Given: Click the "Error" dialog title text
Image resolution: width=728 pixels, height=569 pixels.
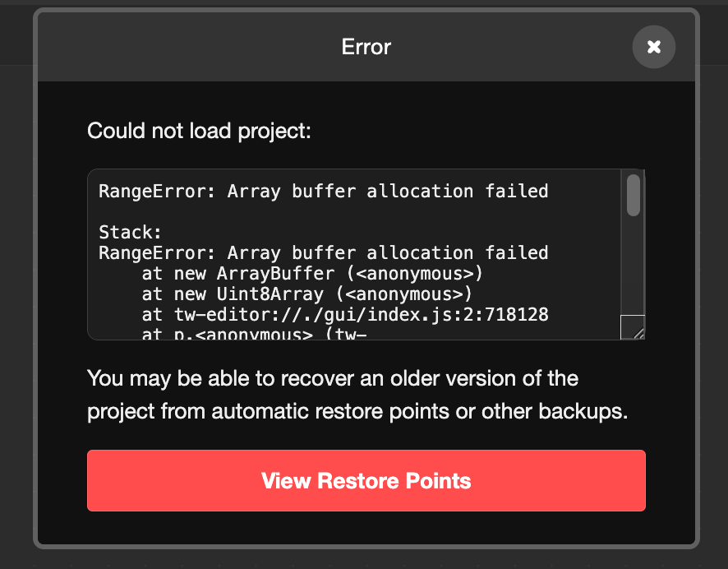Looking at the screenshot, I should [x=366, y=47].
